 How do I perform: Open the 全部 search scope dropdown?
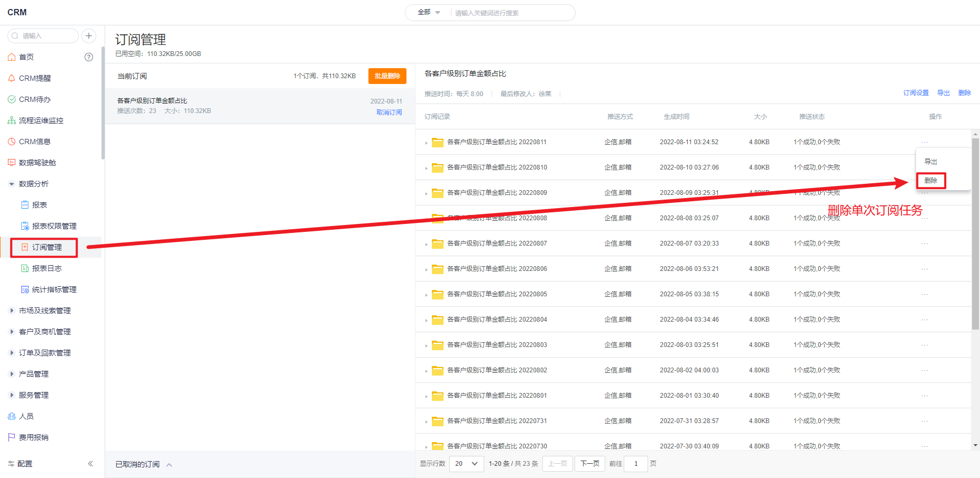pos(429,12)
